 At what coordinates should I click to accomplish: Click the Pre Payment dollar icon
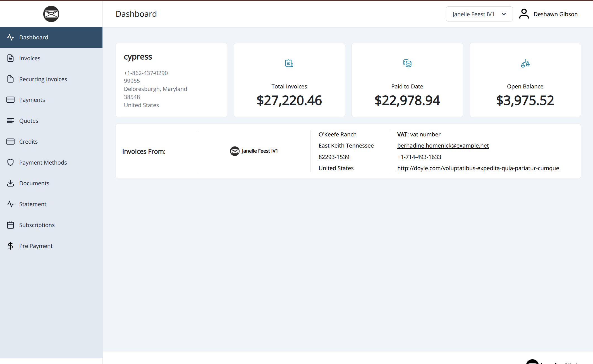click(10, 246)
